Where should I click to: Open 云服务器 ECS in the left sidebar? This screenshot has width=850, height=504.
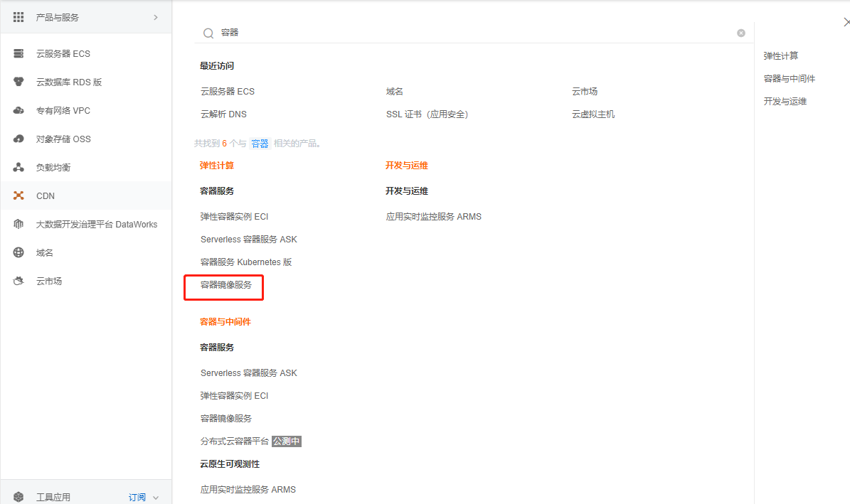point(63,53)
